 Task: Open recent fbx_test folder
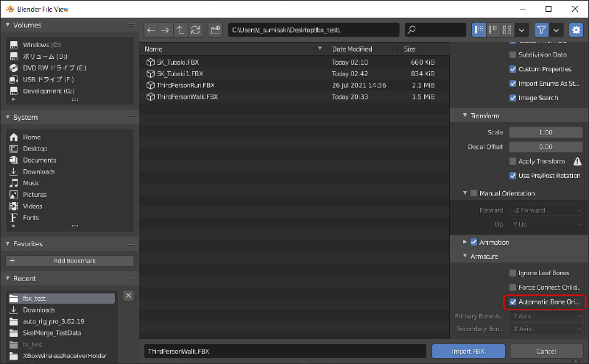[62, 299]
